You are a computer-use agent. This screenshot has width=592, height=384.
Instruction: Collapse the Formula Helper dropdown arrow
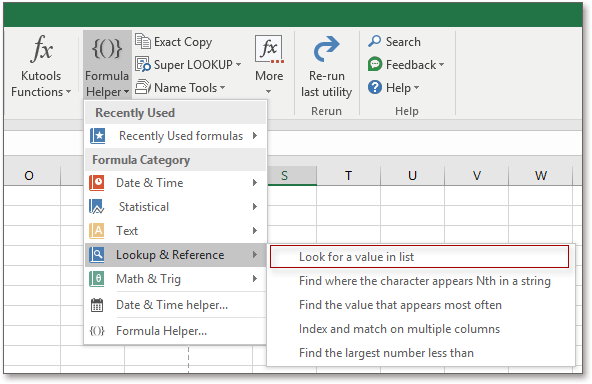tap(126, 92)
